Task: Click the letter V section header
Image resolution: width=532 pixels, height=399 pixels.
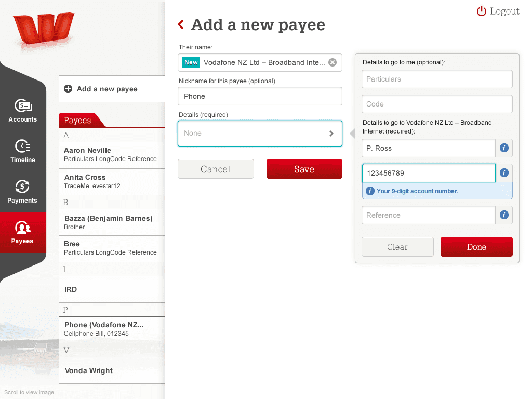Action: [x=112, y=350]
